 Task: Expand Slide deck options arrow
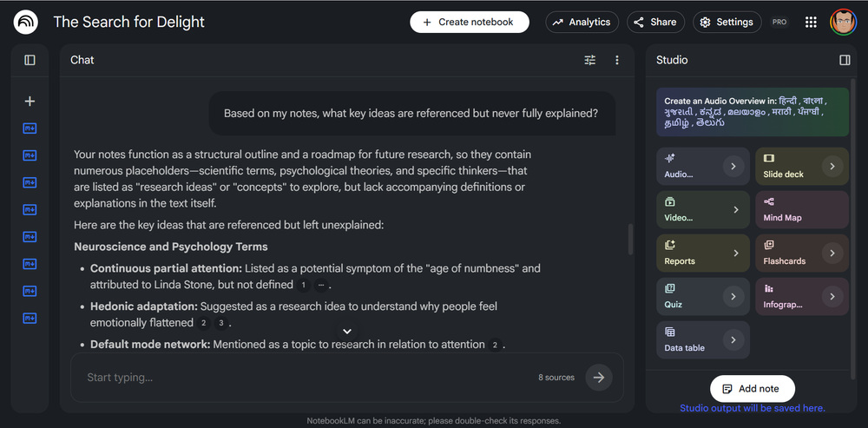pyautogui.click(x=832, y=166)
